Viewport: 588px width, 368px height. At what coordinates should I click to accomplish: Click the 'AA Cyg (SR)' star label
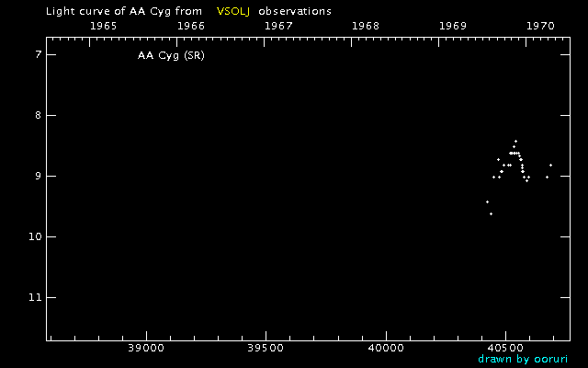click(170, 56)
